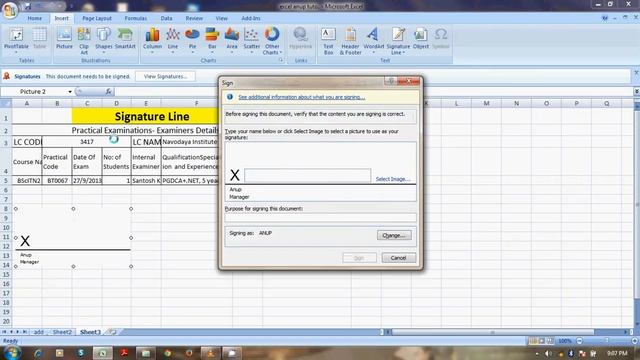The height and width of the screenshot is (360, 640).
Task: Click the Header & Footer icon
Action: click(x=350, y=41)
